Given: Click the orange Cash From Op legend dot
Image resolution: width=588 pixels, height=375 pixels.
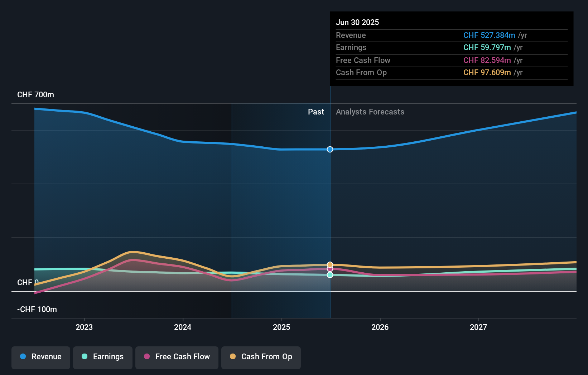Looking at the screenshot, I should coord(232,357).
